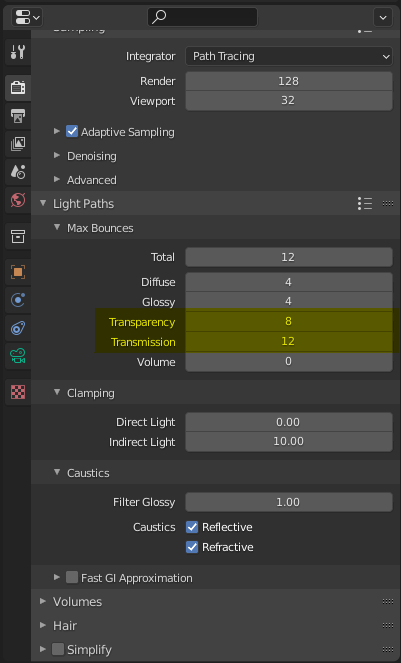Click the properties search field
The height and width of the screenshot is (663, 401).
(x=202, y=17)
